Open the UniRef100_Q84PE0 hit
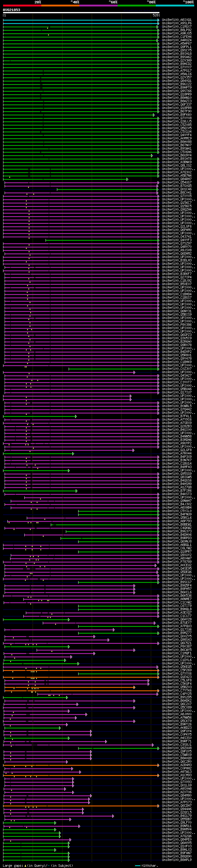 point(176,840)
